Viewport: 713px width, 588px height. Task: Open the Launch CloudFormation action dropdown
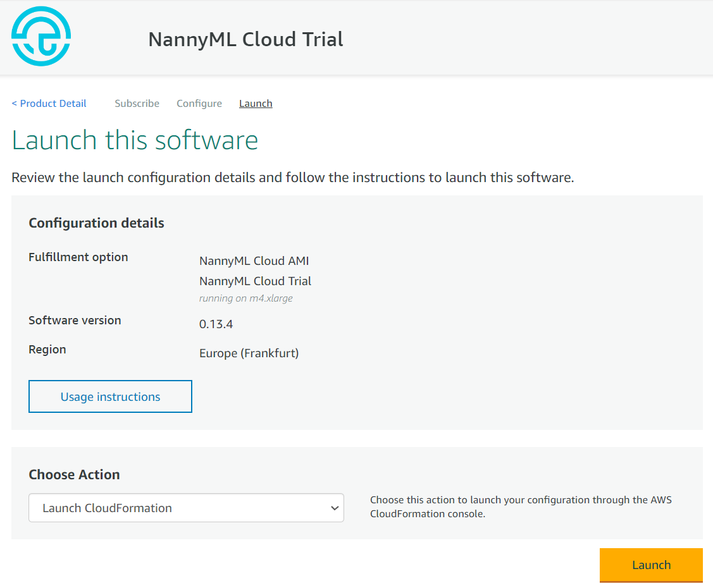tap(186, 508)
